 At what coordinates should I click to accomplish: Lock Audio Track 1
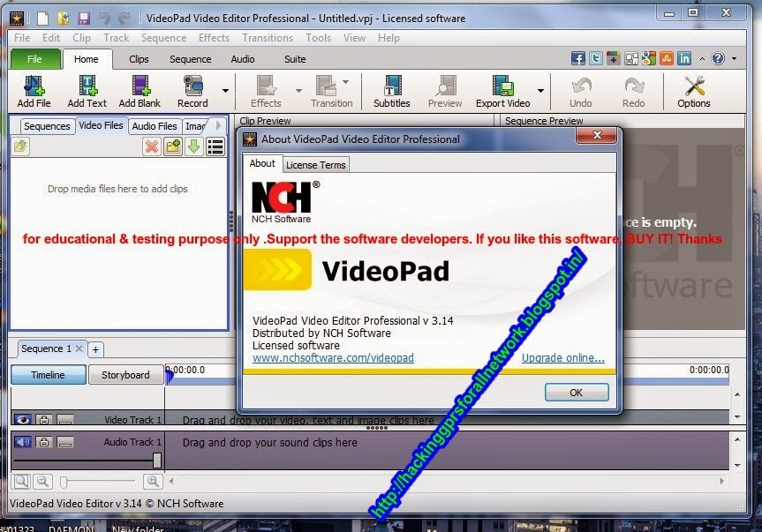44,442
